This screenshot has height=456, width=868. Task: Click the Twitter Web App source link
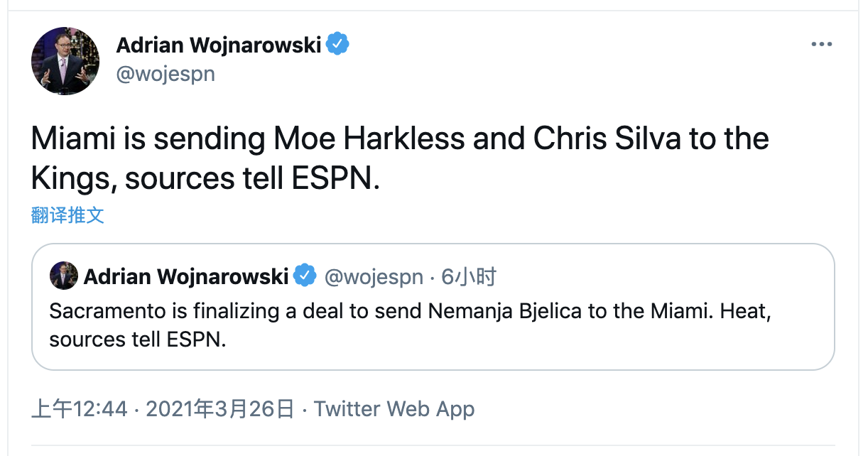(394, 409)
